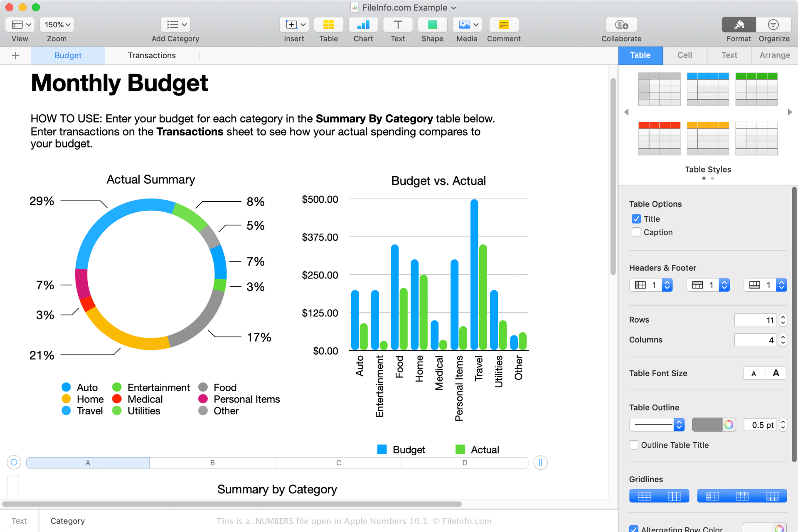Uncheck the Title checkbox

(636, 219)
